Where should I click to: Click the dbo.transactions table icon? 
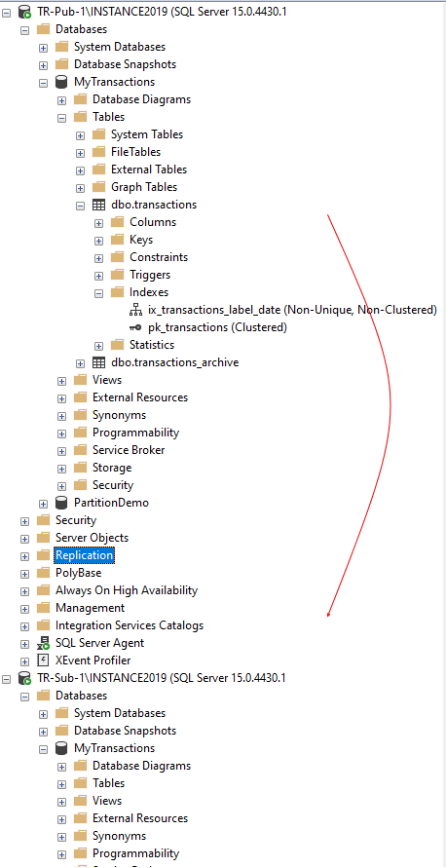point(98,205)
